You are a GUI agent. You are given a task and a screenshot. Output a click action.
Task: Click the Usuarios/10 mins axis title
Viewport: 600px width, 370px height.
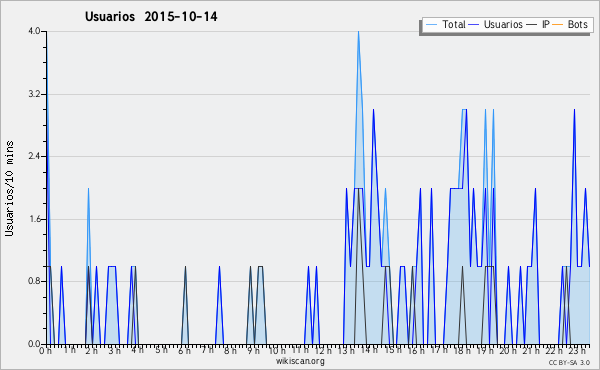(x=9, y=189)
